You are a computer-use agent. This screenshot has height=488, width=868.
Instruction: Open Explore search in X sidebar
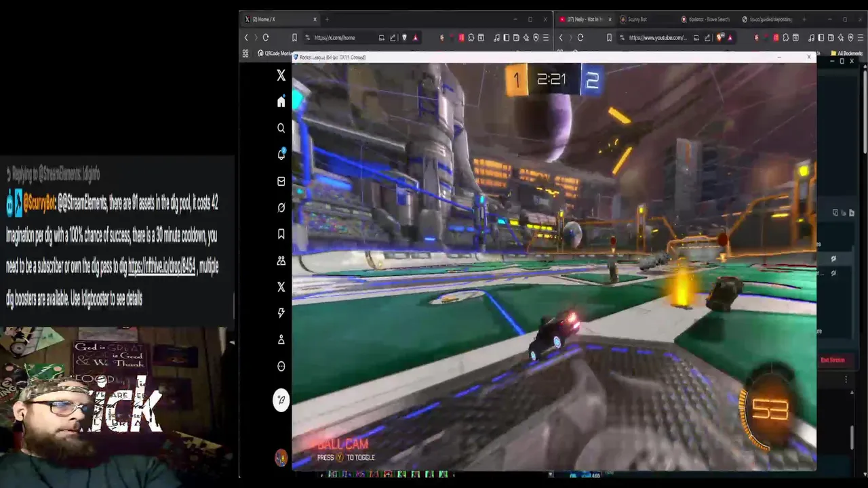point(281,128)
